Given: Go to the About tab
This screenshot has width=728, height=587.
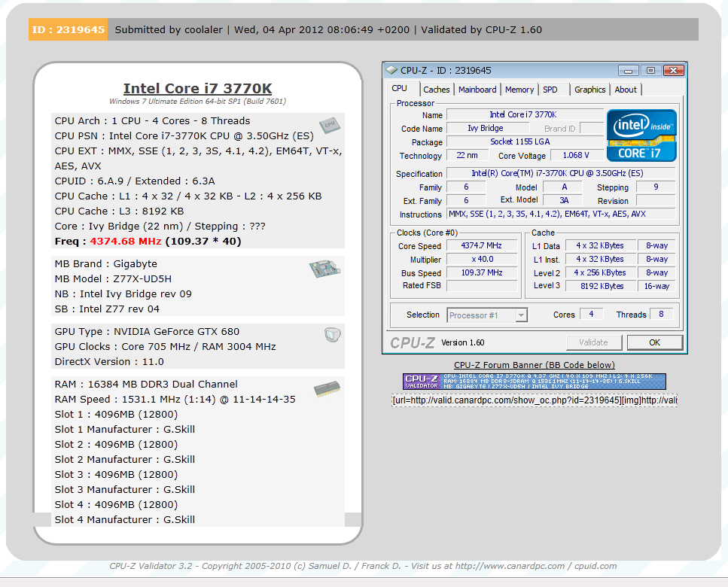Looking at the screenshot, I should click(626, 90).
